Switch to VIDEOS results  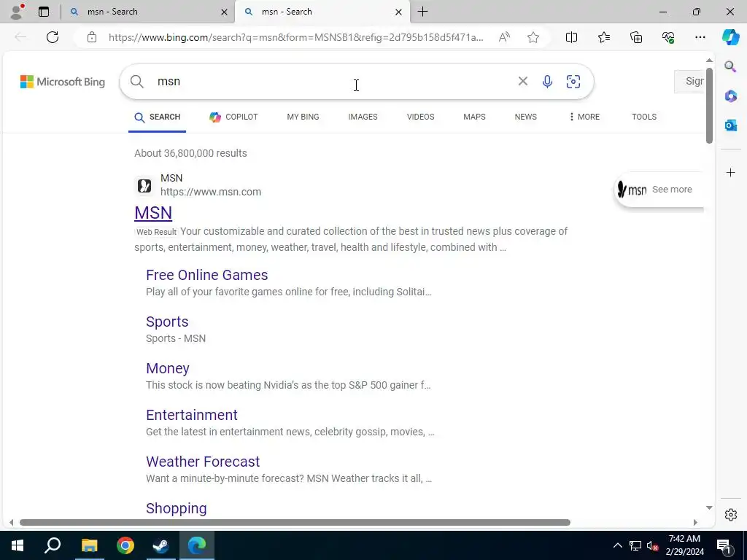[420, 117]
